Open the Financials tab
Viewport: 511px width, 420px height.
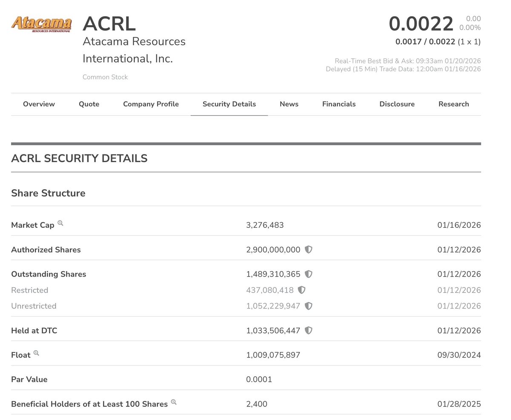point(339,104)
